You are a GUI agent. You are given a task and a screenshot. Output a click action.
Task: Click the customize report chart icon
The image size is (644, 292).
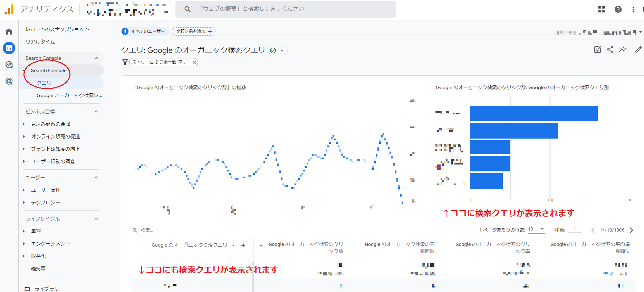coord(598,49)
